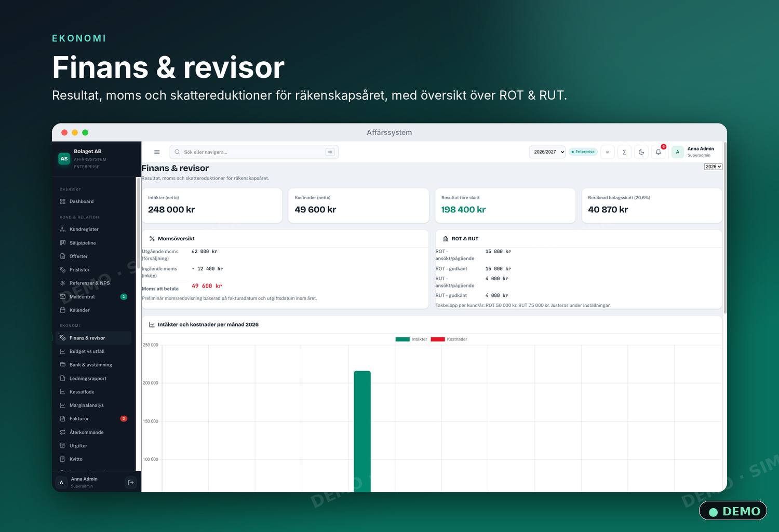Click the Budget vs utfall chart icon
Viewport: 779px width, 532px height.
coord(63,351)
